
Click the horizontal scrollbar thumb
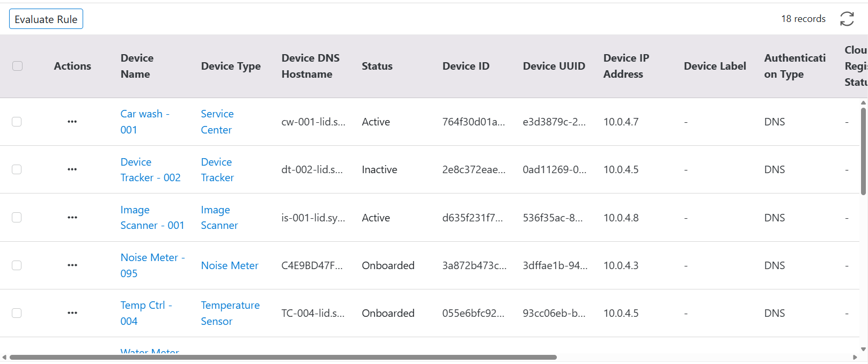[x=283, y=358]
